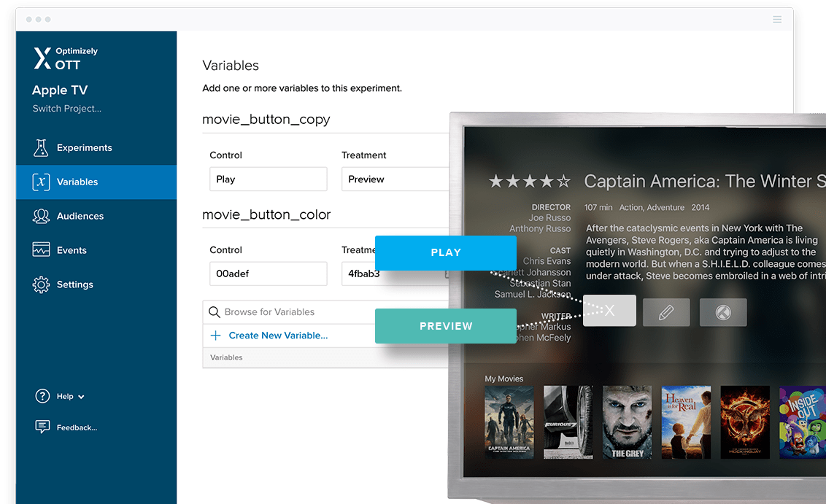Click the Samuel L. Jackson cast name

coord(533,295)
